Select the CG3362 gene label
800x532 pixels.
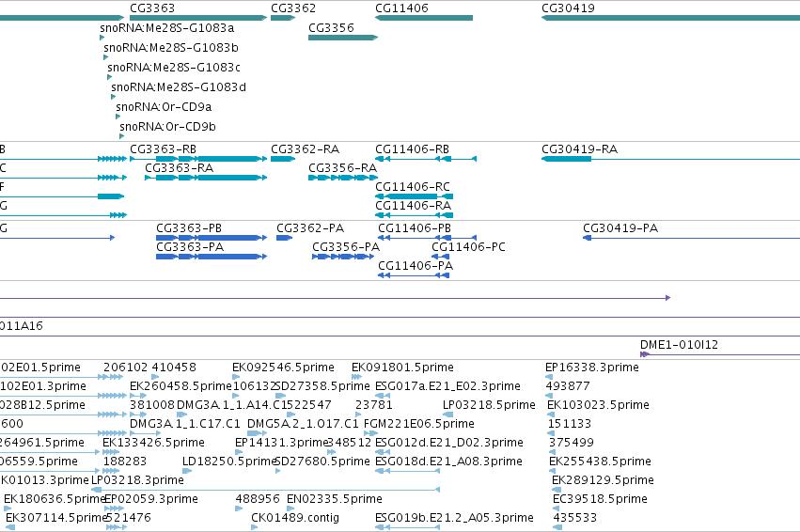[293, 8]
